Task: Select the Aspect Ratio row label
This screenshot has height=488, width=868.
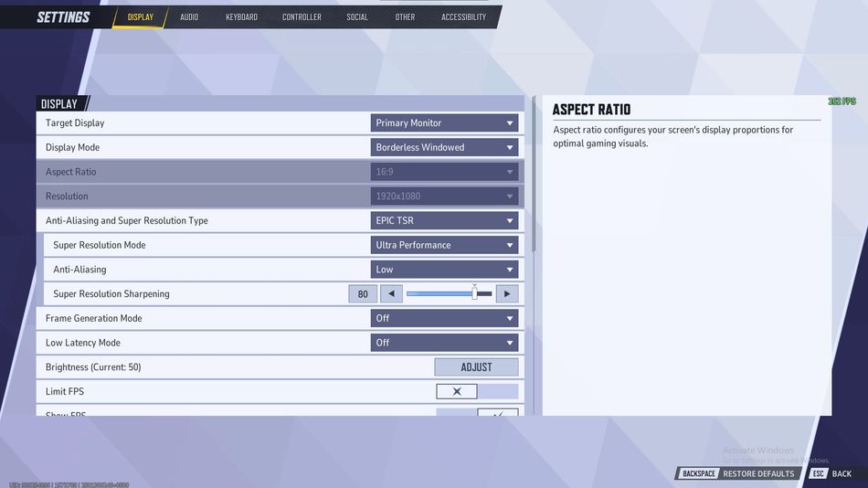Action: [x=71, y=172]
